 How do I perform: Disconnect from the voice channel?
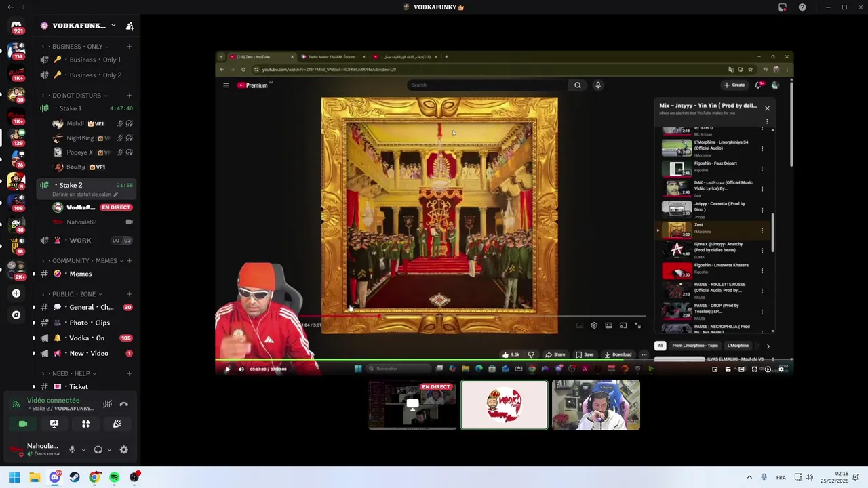(123, 404)
